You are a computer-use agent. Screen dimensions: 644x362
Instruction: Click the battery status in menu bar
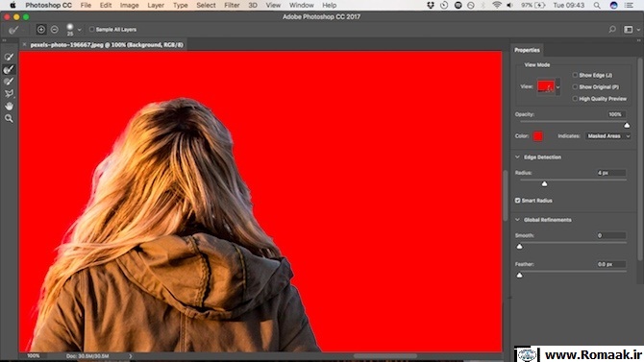click(533, 6)
